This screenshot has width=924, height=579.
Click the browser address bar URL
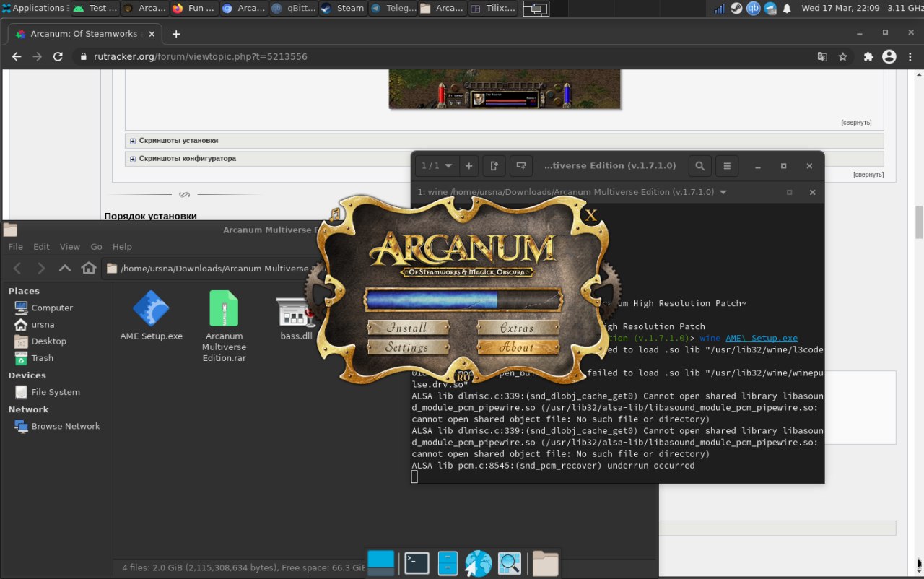pos(201,56)
